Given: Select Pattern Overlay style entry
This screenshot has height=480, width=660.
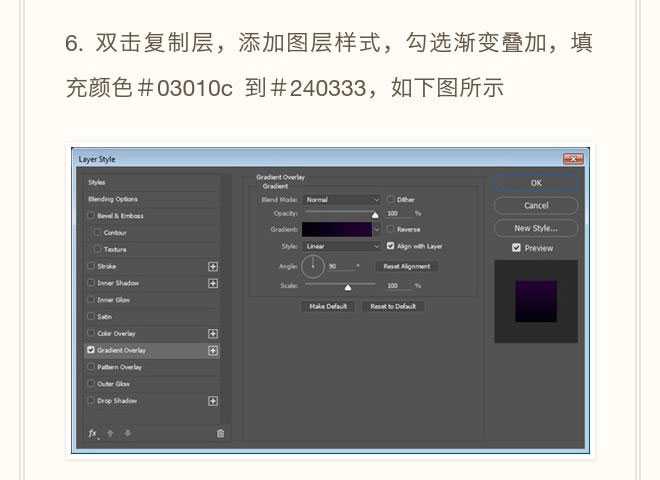Looking at the screenshot, I should pyautogui.click(x=150, y=367).
